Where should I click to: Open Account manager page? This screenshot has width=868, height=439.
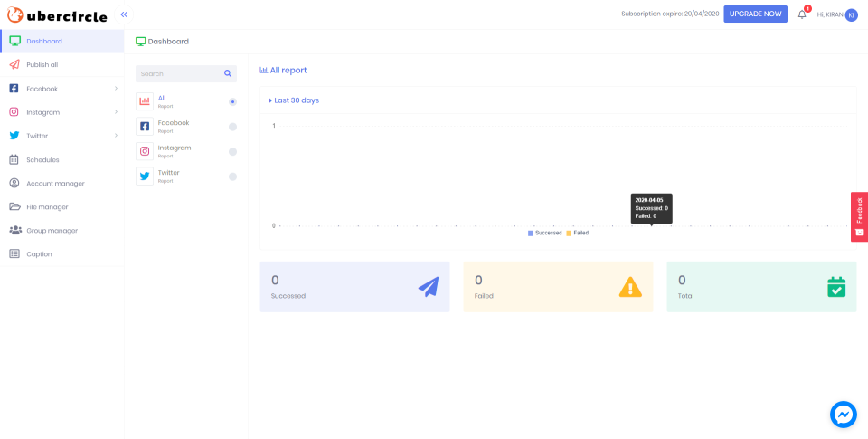tap(62, 184)
